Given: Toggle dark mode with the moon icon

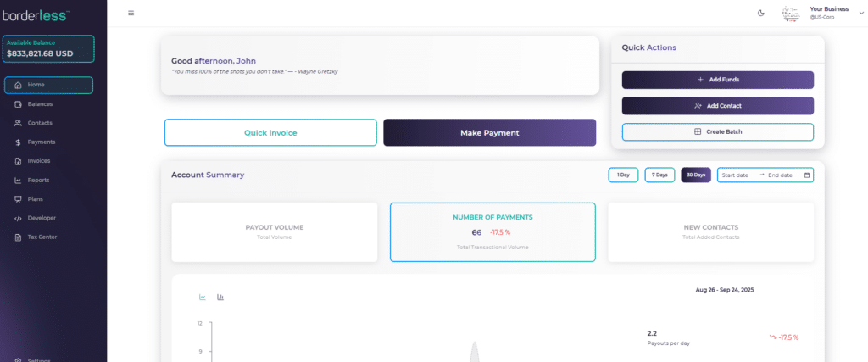Looking at the screenshot, I should point(760,13).
